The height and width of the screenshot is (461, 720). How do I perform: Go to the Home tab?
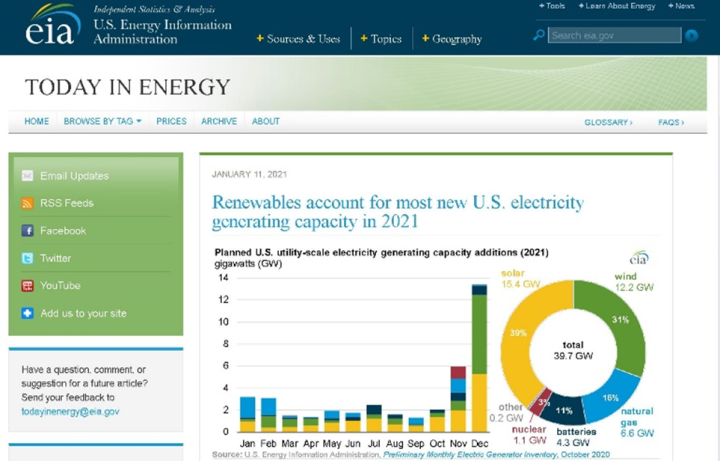click(x=37, y=122)
